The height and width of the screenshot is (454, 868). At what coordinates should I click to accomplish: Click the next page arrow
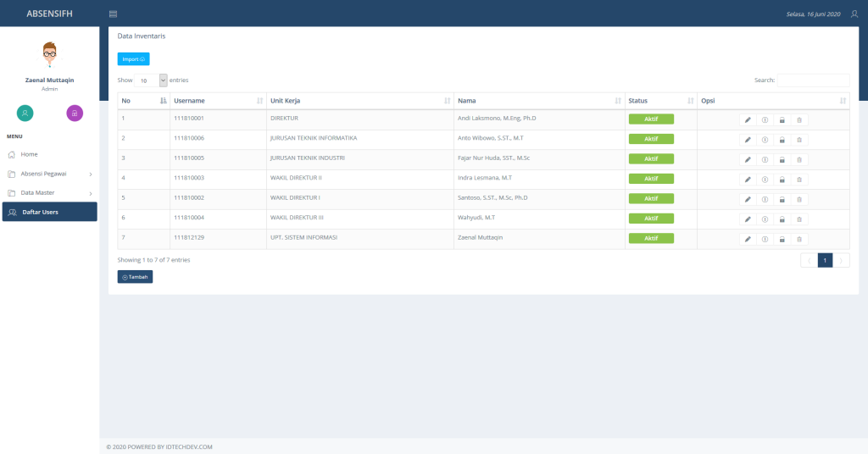coord(842,260)
